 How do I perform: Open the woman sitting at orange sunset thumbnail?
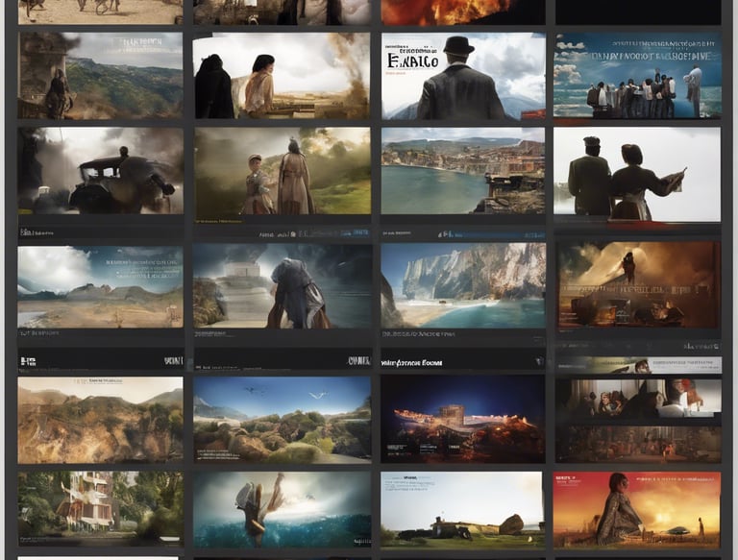click(x=637, y=510)
